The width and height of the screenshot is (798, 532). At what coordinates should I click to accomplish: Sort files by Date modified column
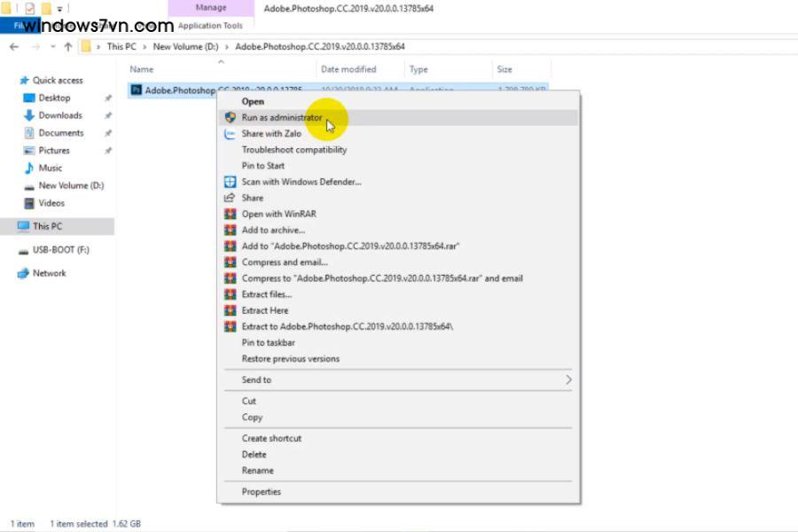[348, 69]
